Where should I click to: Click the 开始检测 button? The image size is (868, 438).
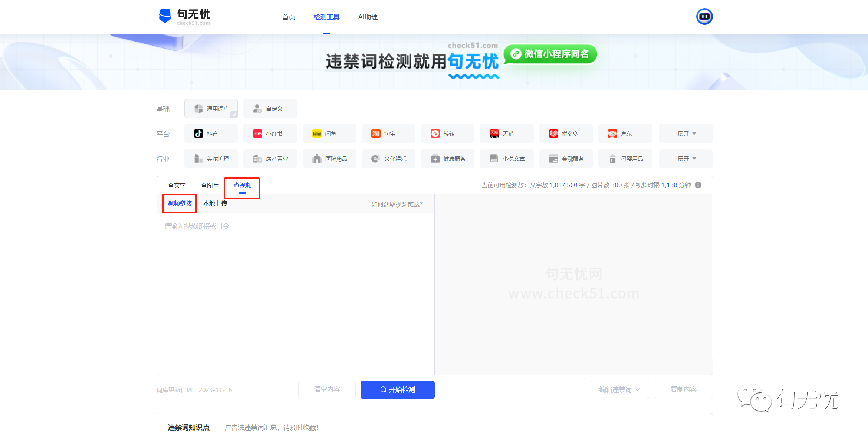pos(397,389)
